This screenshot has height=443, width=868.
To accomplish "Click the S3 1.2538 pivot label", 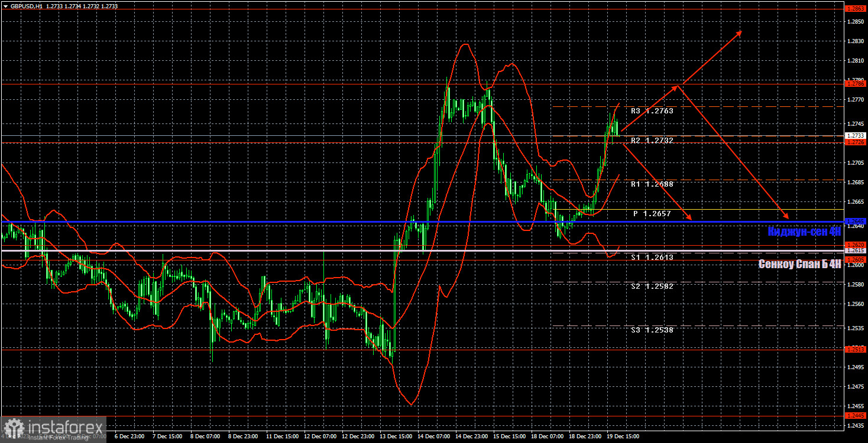I will [x=652, y=330].
